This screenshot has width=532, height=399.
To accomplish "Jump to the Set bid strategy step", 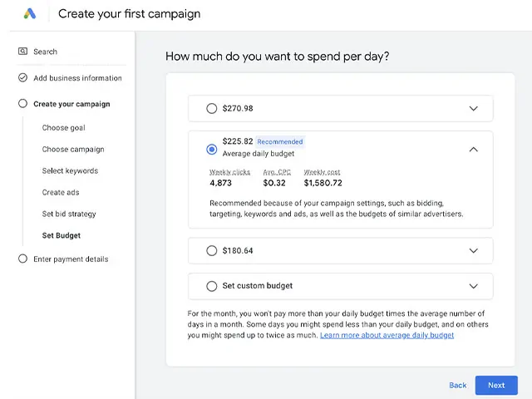I will click(69, 214).
